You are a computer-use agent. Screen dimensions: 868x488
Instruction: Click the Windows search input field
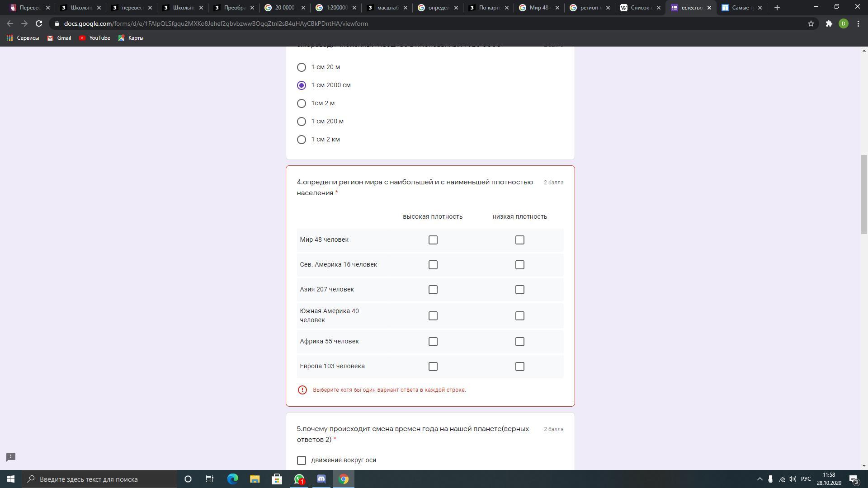(x=99, y=479)
